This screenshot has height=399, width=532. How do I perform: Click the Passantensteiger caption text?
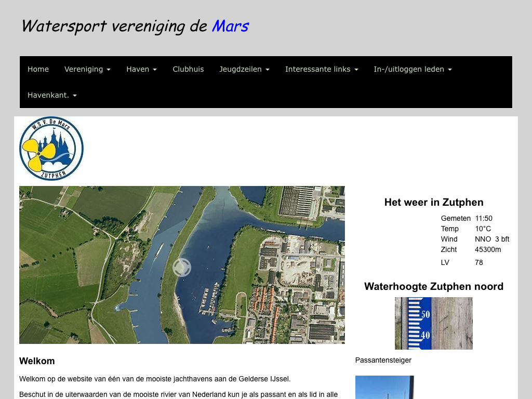(383, 360)
